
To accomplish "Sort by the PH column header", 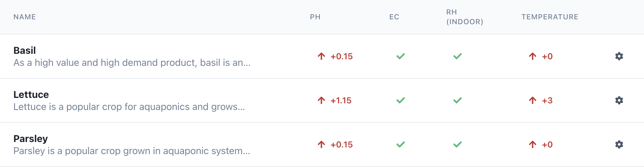I will (315, 17).
